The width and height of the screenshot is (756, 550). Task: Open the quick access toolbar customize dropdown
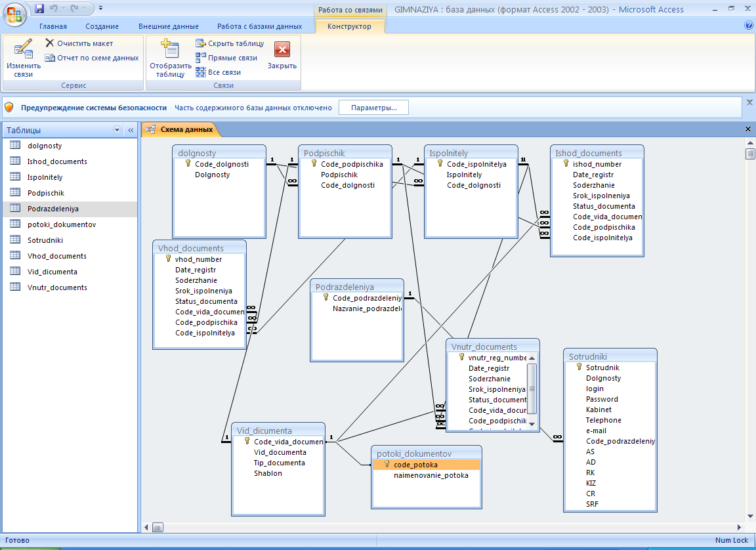click(x=100, y=9)
